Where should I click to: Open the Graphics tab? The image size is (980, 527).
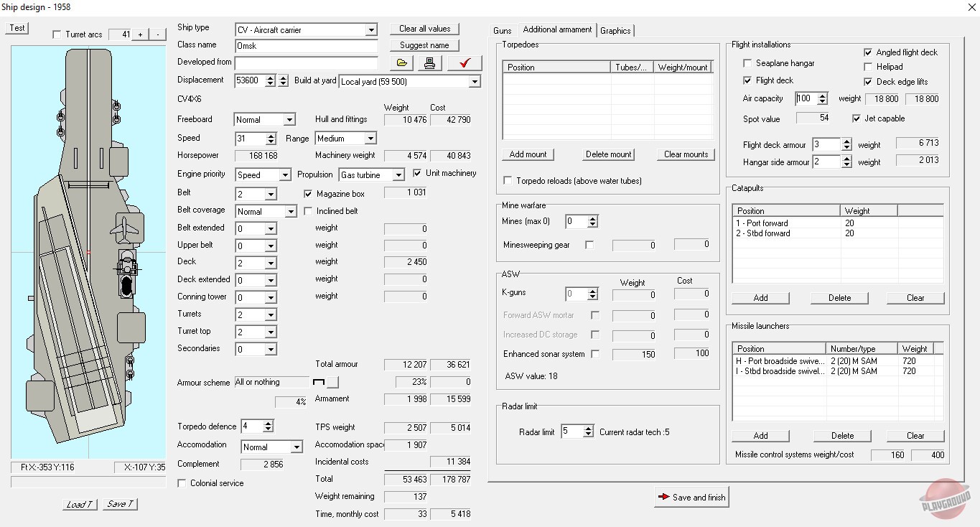point(615,30)
